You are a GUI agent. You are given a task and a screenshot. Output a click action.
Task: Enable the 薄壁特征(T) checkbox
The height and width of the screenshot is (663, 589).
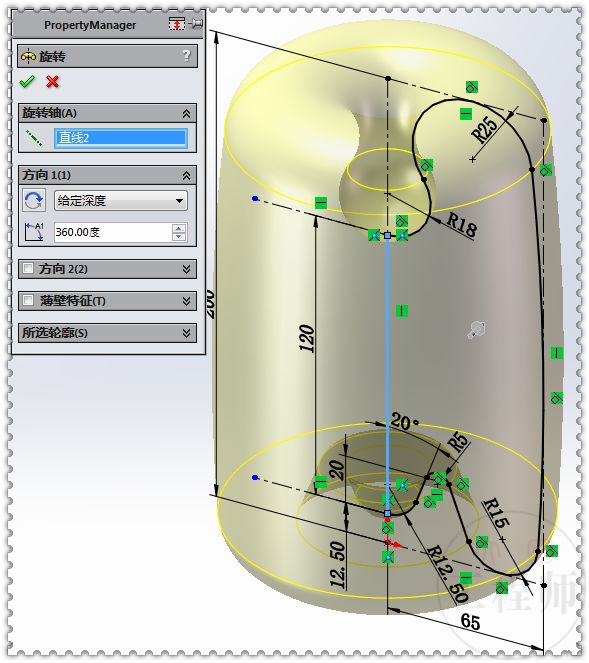28,300
